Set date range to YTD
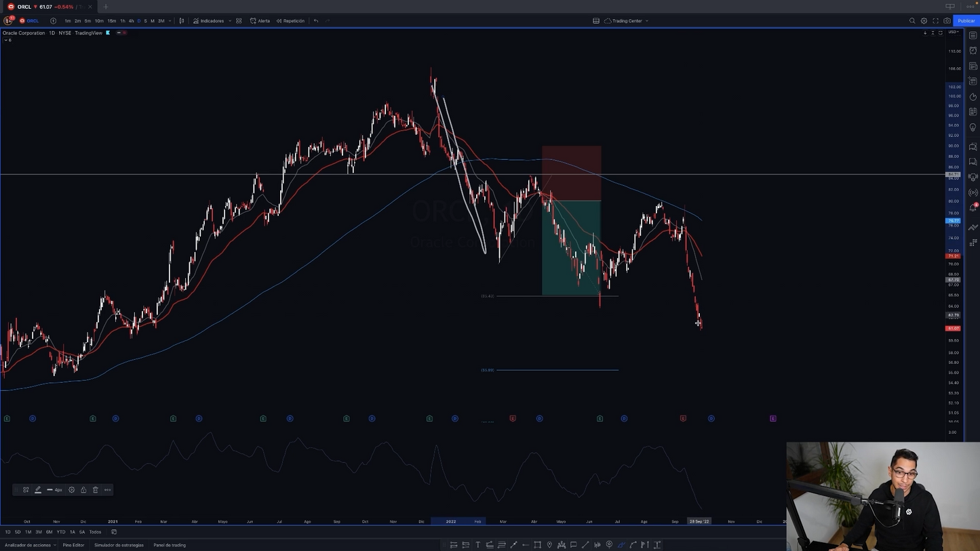The height and width of the screenshot is (551, 980). [60, 532]
